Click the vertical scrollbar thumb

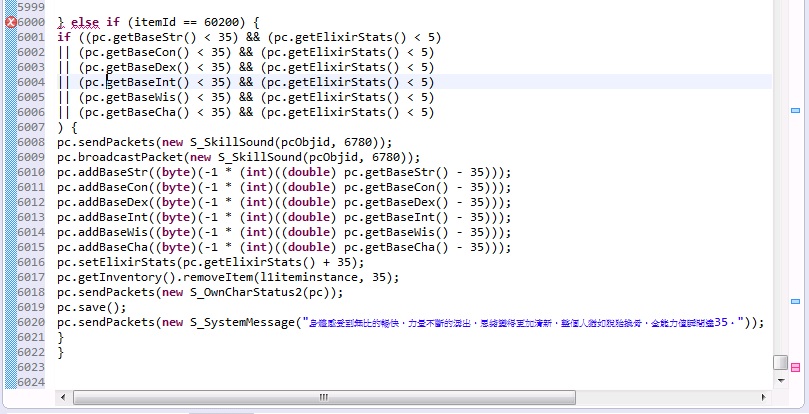coord(781,362)
